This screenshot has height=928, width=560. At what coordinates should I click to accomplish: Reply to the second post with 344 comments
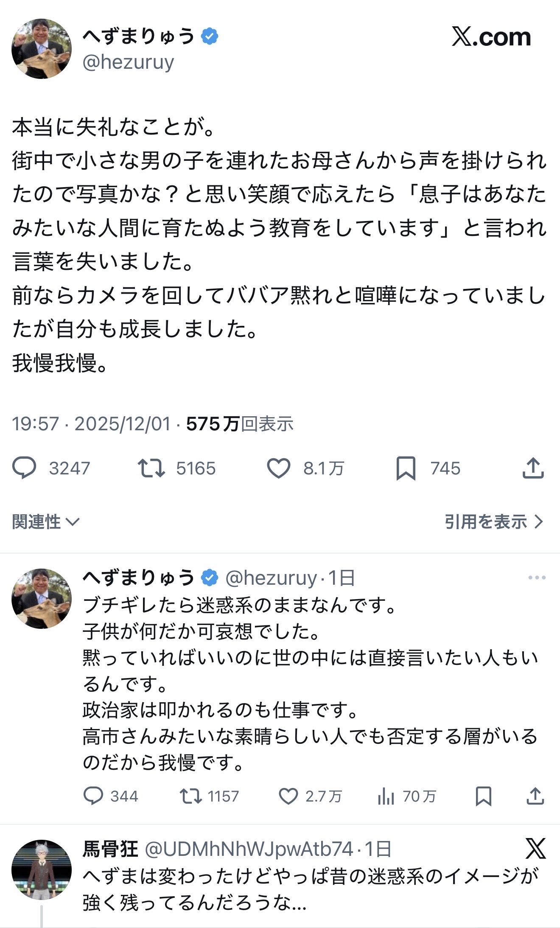(93, 796)
